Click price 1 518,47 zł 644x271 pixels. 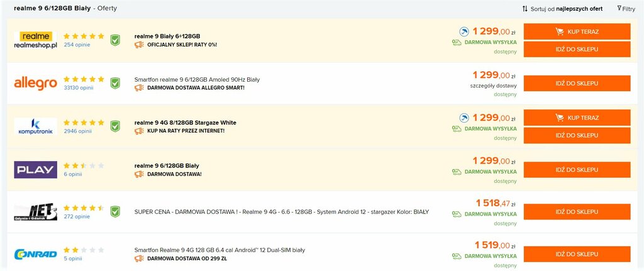coord(496,203)
